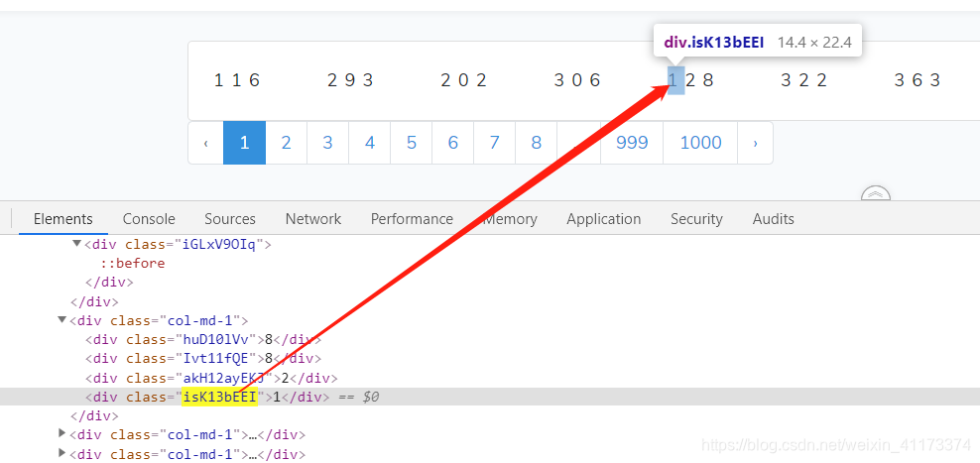Open page 8 in pagination
Viewport: 980px width, 463px height.
click(537, 143)
